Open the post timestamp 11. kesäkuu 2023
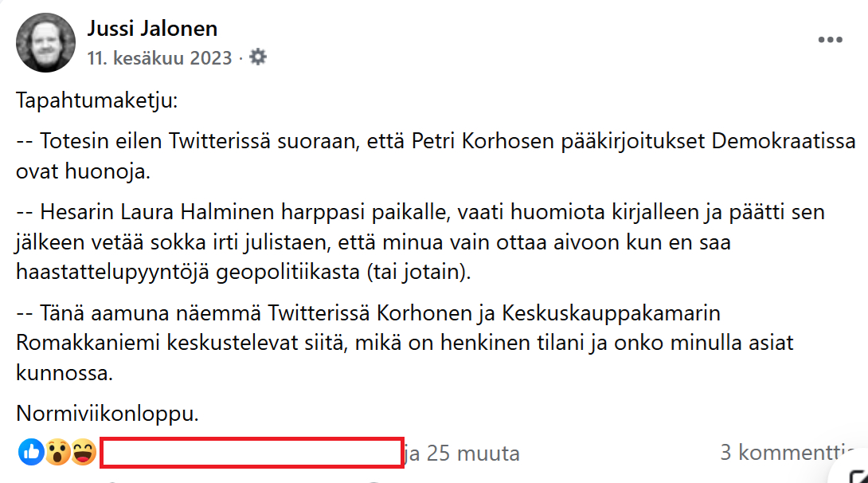Viewport: 868px width, 483px height. pos(159,58)
